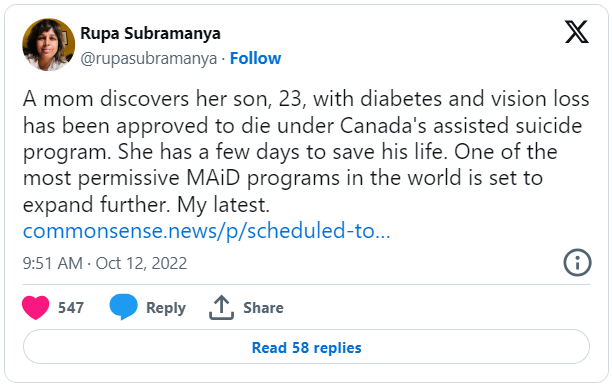Open the commonsense.news/p/scheduled-to… link
The image size is (612, 385).
tap(206, 231)
